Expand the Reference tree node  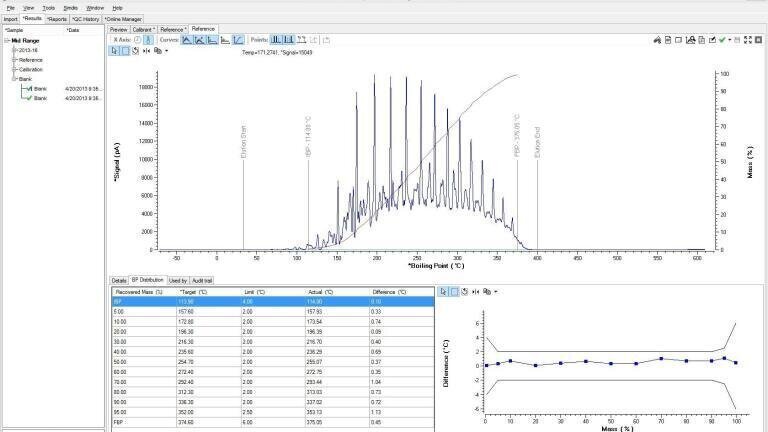(15, 60)
